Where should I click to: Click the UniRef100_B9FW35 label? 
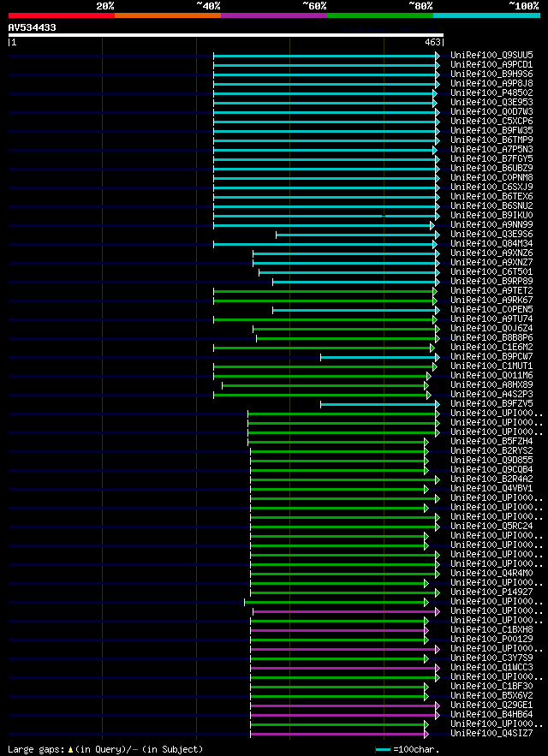[x=491, y=130]
